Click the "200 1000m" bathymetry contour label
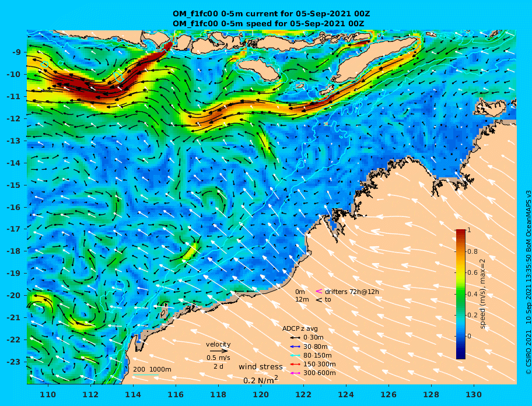The height and width of the screenshot is (406, 532). click(152, 369)
